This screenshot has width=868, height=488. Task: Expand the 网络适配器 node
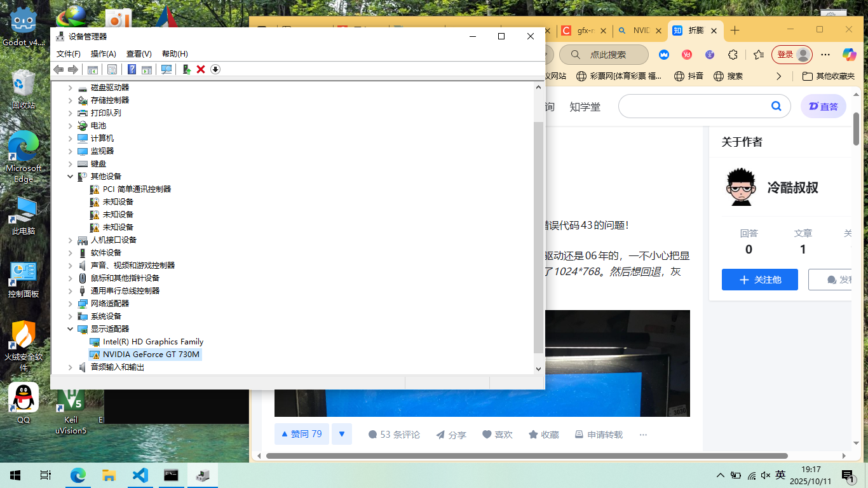click(71, 304)
